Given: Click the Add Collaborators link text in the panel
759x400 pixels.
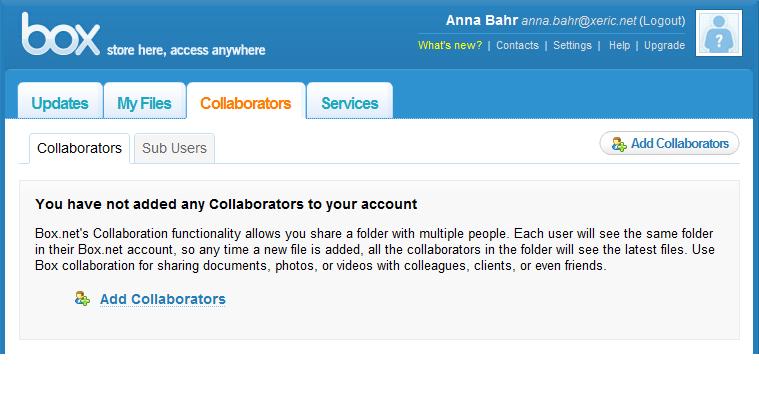Looking at the screenshot, I should [x=163, y=299].
